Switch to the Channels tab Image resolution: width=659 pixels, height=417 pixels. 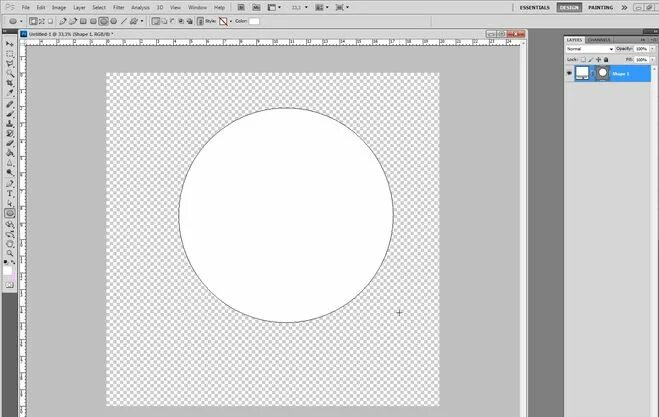tap(599, 40)
